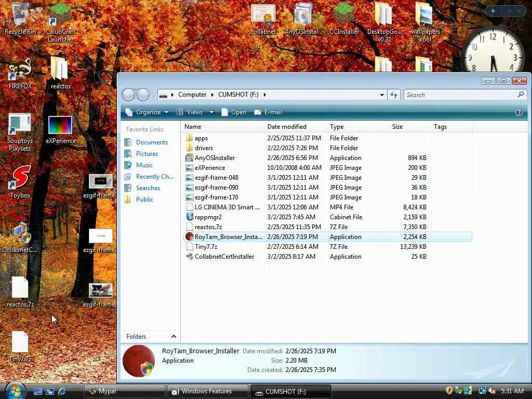Launch Internet Explorer from quick launch
This screenshot has height=399, width=532.
point(62,392)
